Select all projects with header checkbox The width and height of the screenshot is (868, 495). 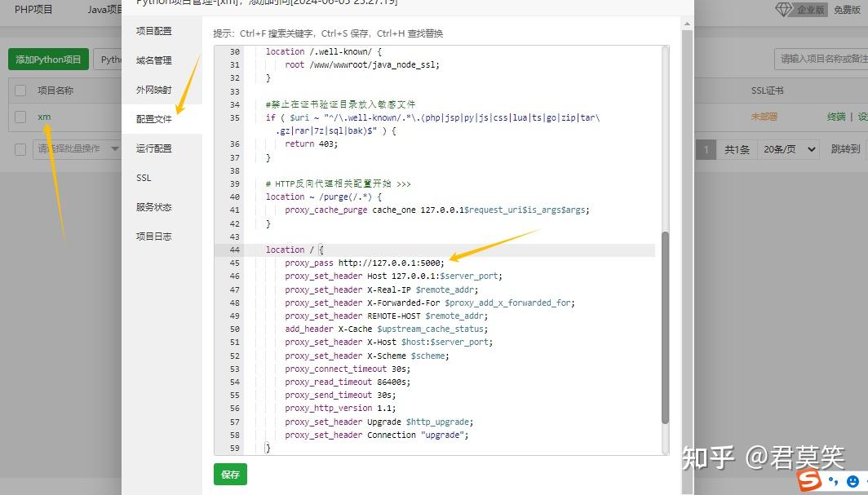pos(20,91)
